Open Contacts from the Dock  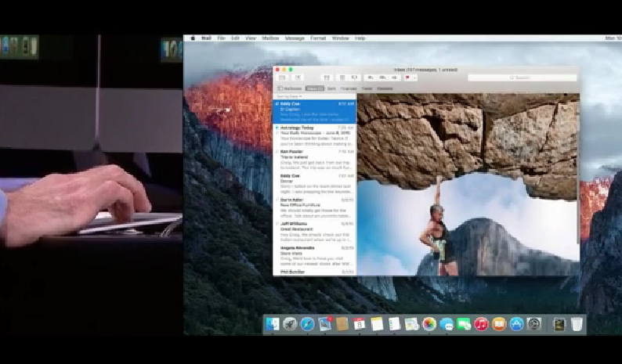[342, 324]
